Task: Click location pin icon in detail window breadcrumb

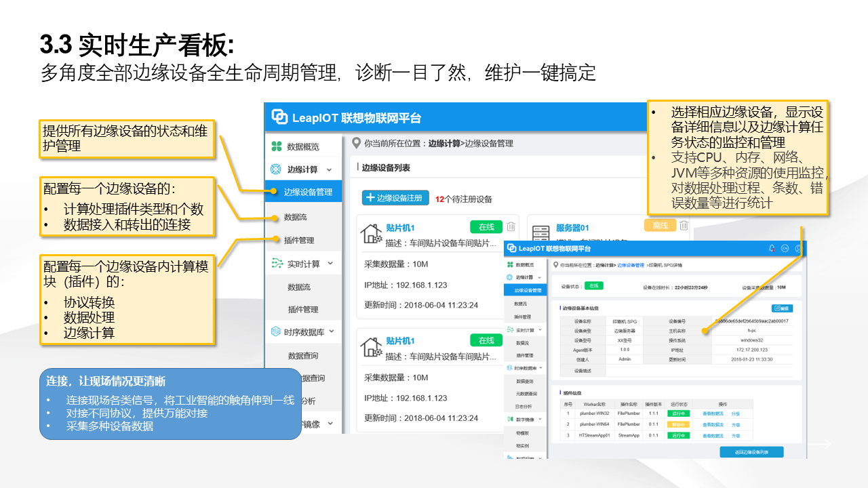Action: tap(555, 264)
